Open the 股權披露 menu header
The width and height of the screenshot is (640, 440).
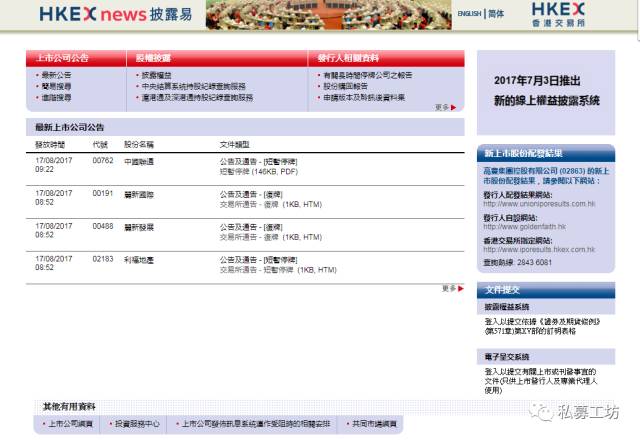(153, 58)
